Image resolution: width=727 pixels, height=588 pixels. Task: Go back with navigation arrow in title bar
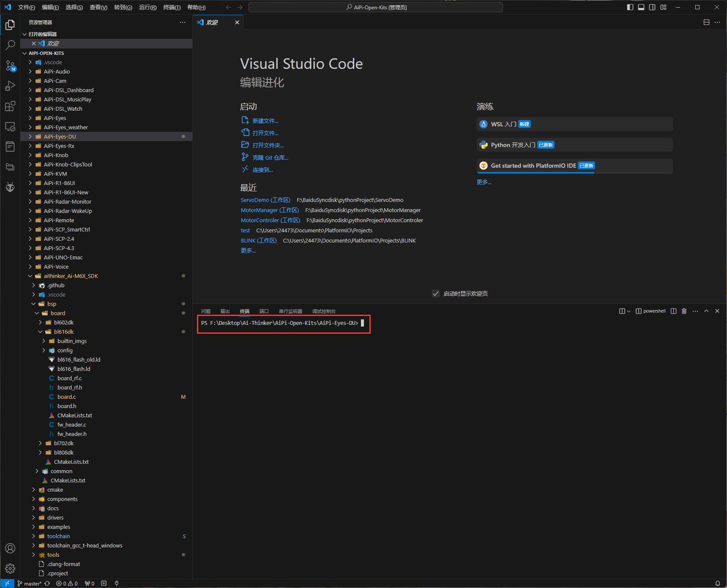pos(229,7)
